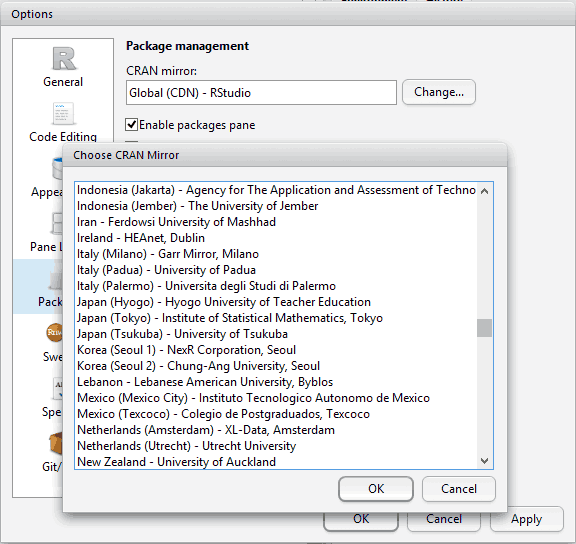Select Japan (Tsukuba) - University of Tsukuba
The image size is (576, 544).
(276, 334)
